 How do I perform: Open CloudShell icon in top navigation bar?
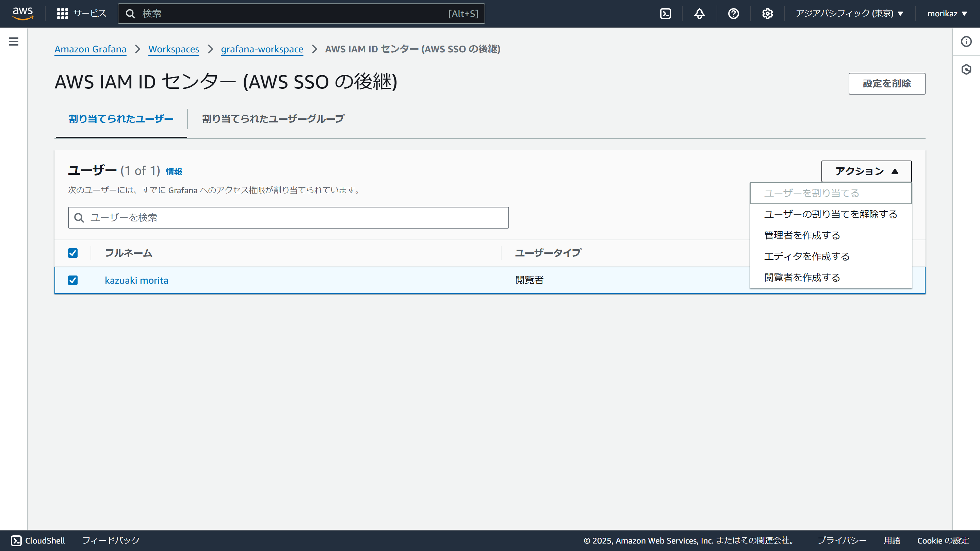tap(665, 14)
